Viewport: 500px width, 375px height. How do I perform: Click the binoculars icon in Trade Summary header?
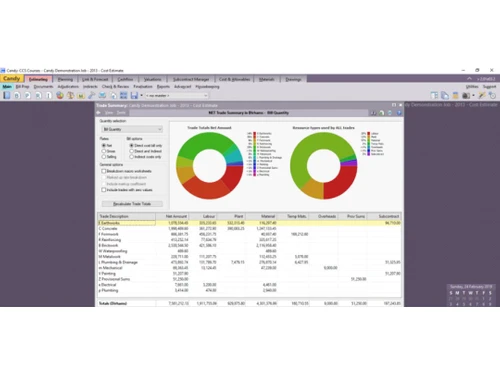pos(373,113)
